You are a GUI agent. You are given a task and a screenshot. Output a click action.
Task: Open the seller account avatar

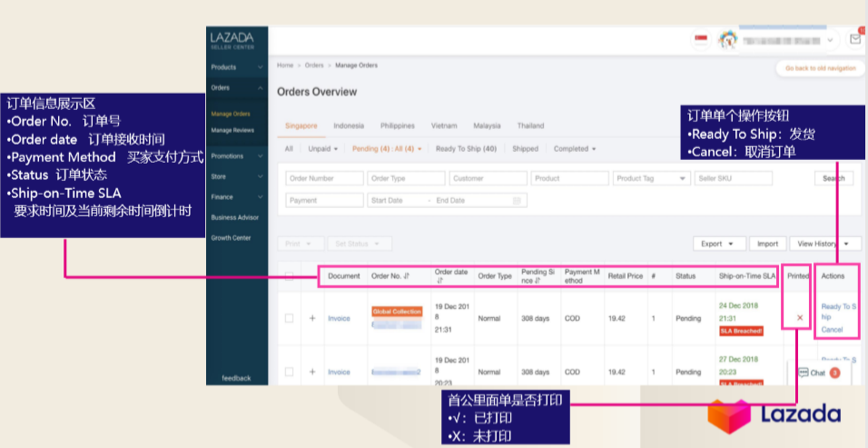727,40
